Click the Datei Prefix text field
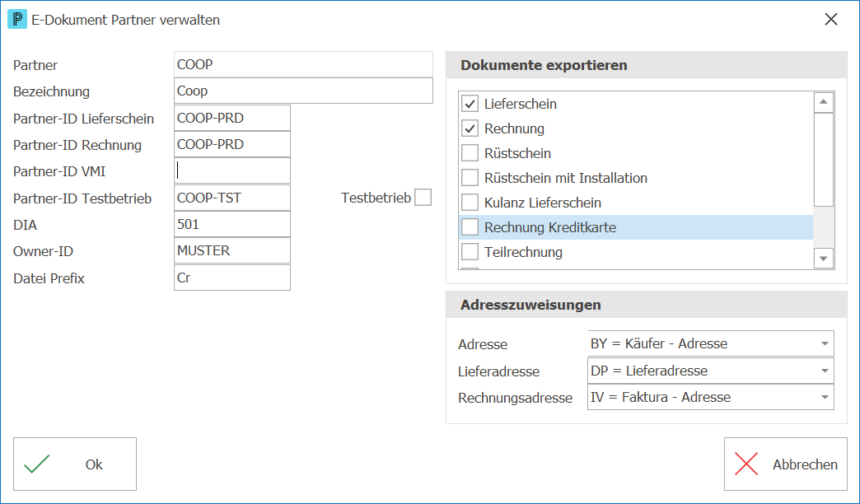860x504 pixels. point(232,278)
